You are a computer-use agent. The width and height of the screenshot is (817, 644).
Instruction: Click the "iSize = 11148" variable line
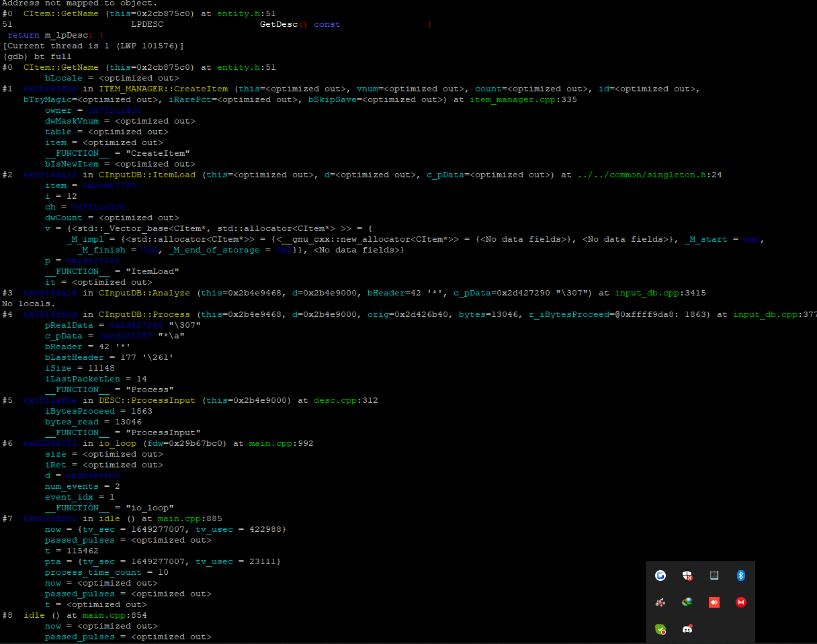tap(80, 368)
